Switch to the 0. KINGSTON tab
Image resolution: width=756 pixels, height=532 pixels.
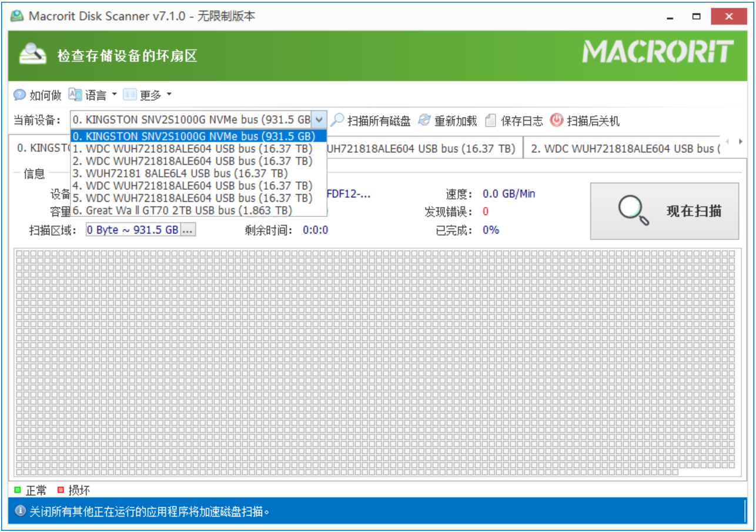coord(41,148)
